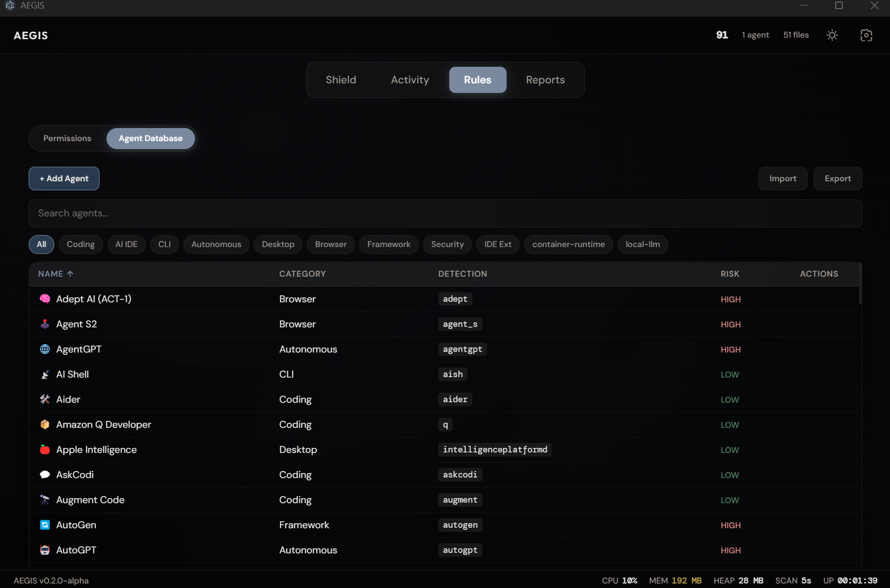
Task: Select the Rules tab
Action: coord(477,80)
